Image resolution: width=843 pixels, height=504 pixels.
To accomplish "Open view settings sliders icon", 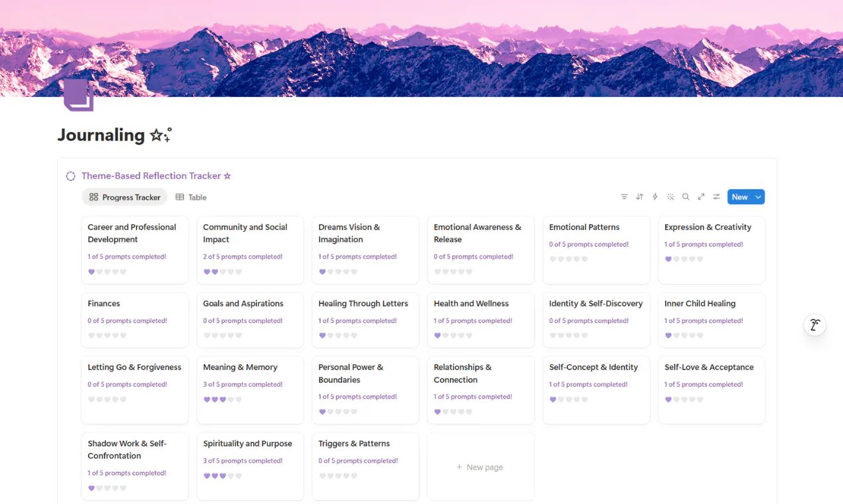I will [x=717, y=197].
